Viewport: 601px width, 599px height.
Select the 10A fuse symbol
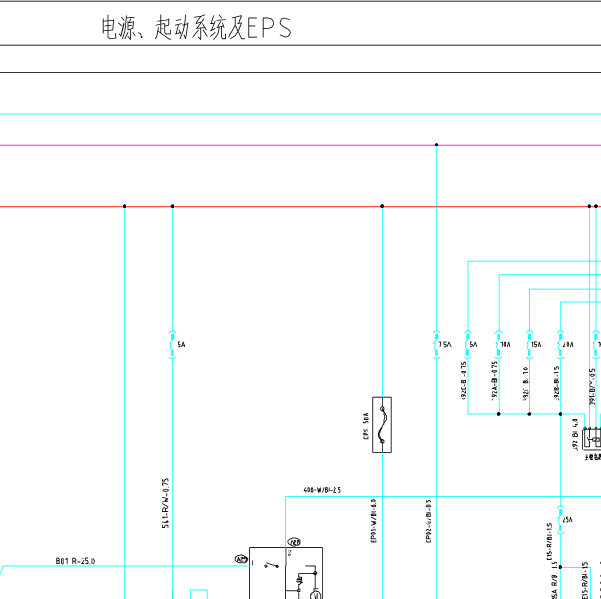point(499,345)
